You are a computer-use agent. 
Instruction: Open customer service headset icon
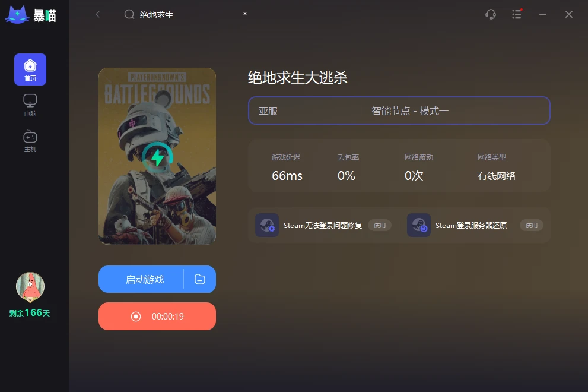[x=491, y=14]
